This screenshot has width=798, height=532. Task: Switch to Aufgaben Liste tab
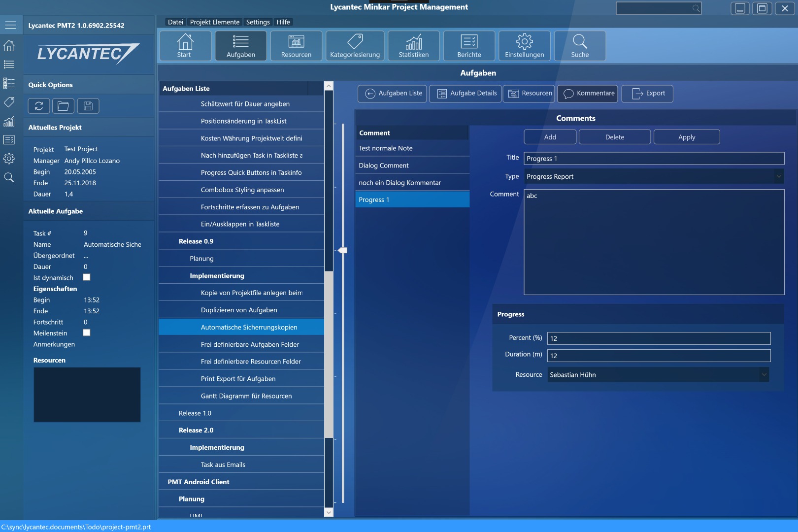[x=393, y=94]
